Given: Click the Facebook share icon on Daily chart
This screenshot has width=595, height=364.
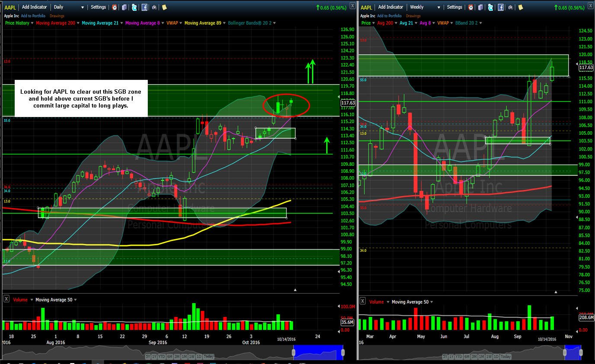Looking at the screenshot, I should 144,7.
